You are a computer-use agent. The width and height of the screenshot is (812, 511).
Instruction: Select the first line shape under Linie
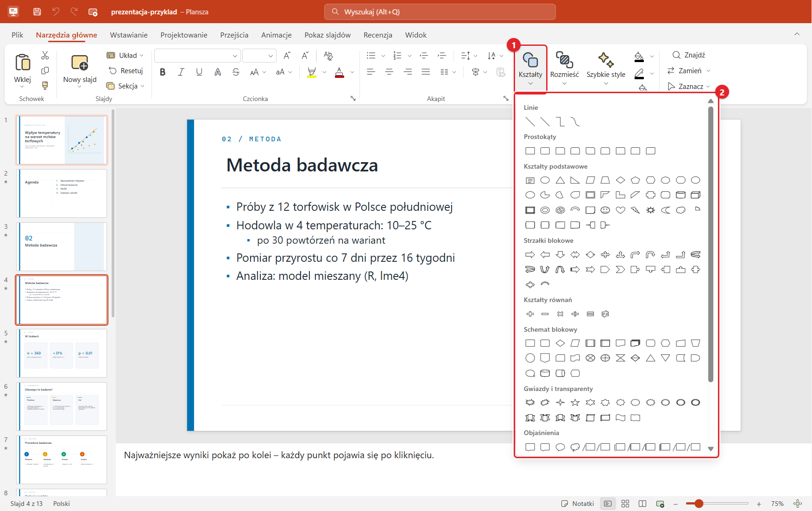pos(530,122)
